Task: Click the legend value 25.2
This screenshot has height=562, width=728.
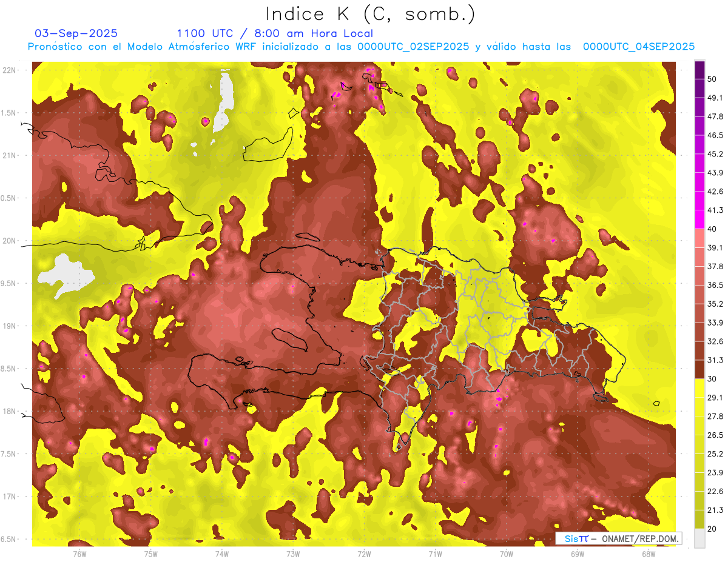Action: [x=715, y=454]
